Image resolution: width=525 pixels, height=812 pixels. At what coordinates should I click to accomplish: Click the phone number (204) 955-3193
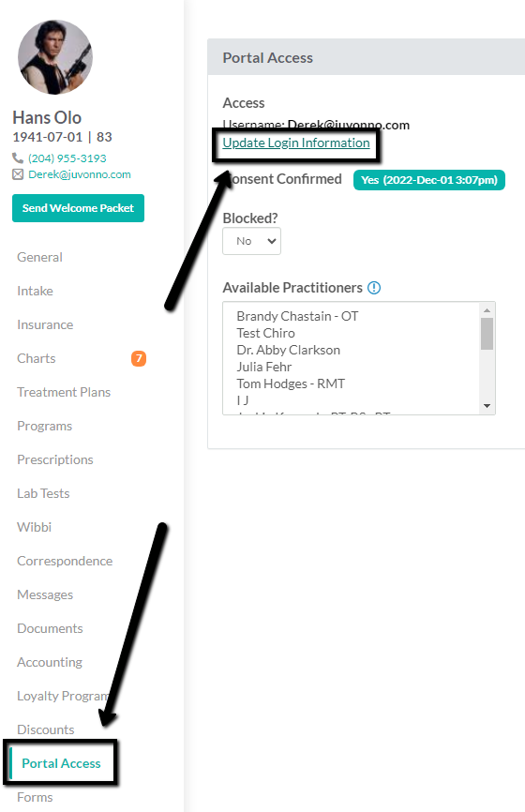pyautogui.click(x=67, y=158)
